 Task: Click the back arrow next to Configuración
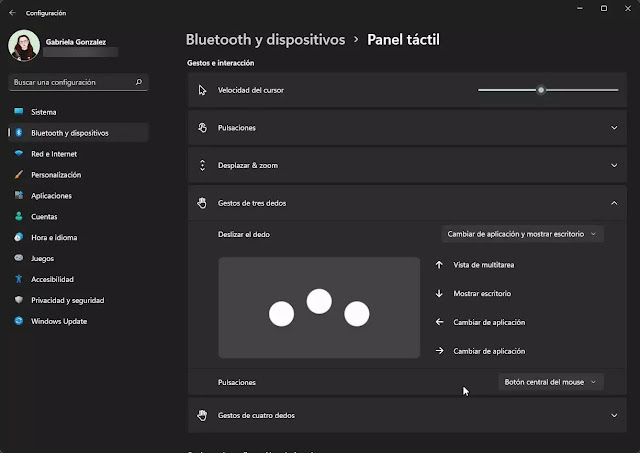tap(12, 13)
